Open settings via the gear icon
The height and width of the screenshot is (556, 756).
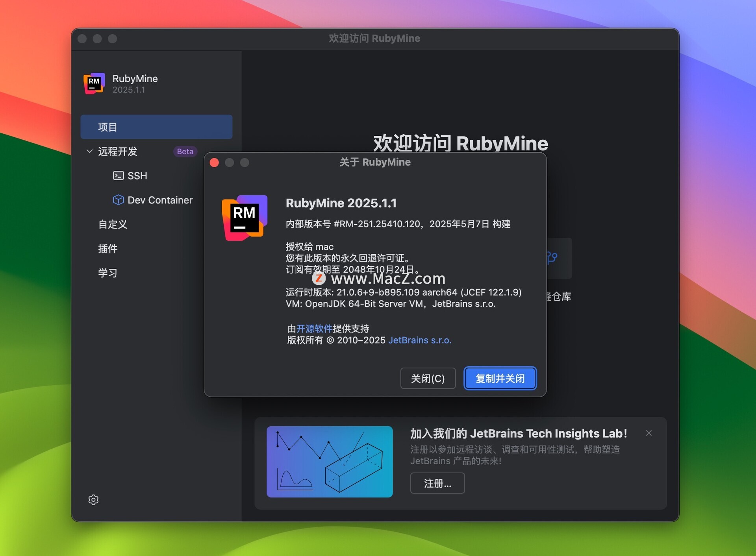coord(93,500)
